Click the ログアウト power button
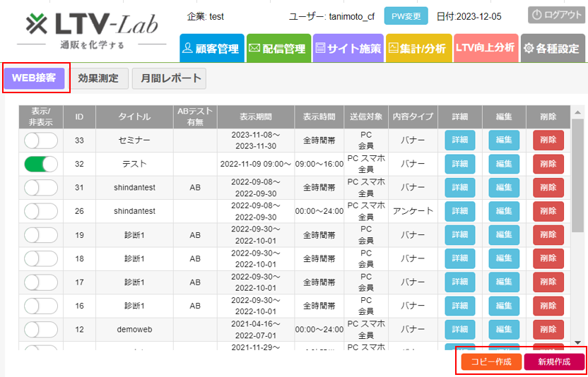The image size is (588, 377). pos(556,15)
